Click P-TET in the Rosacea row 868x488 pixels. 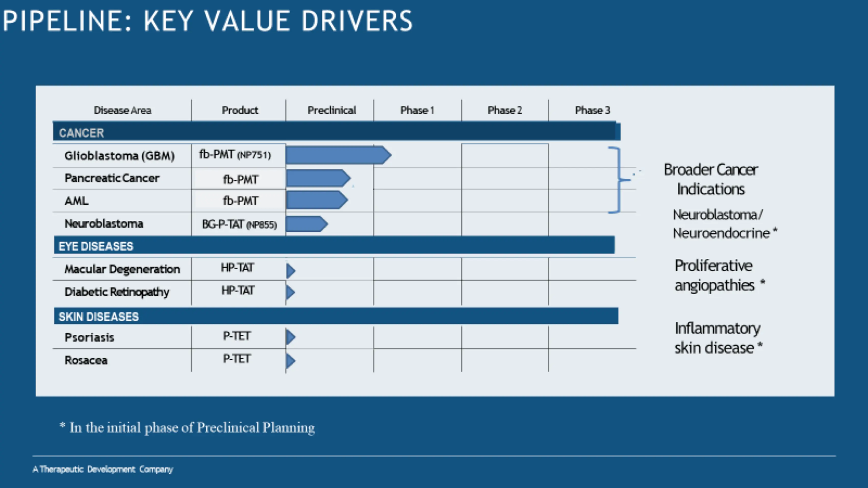(237, 359)
